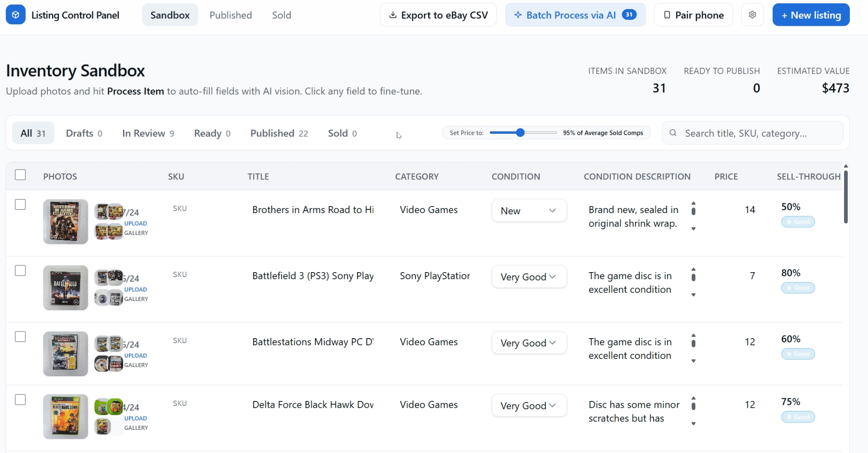Open the Brothers in Arms main cover photo
This screenshot has width=868, height=453.
click(x=66, y=222)
